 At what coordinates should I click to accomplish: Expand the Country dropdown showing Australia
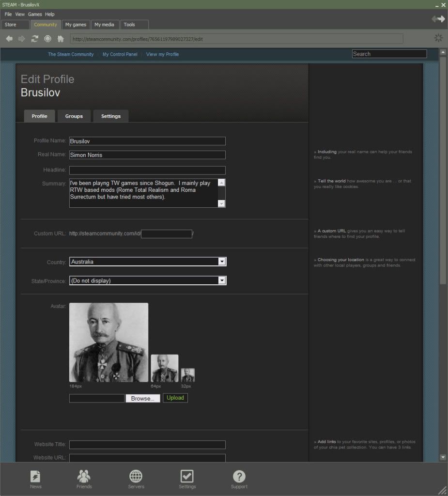[x=148, y=262]
